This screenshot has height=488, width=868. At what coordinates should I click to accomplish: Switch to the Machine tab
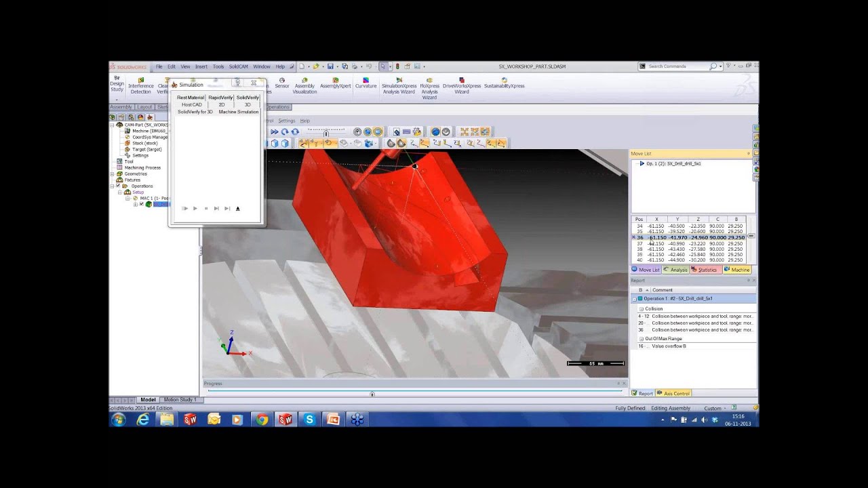[736, 270]
